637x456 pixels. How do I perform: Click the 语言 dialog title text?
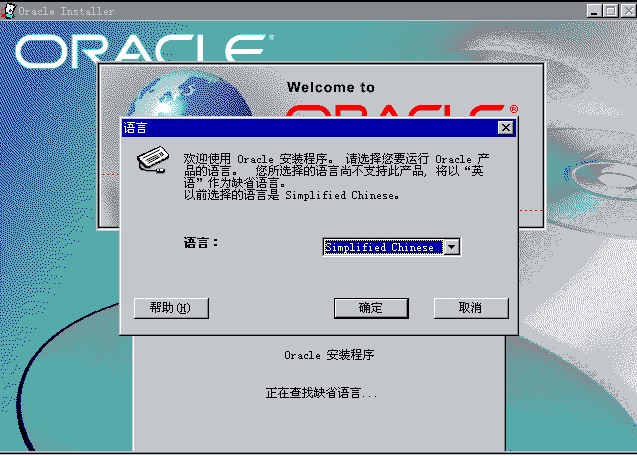pyautogui.click(x=135, y=128)
